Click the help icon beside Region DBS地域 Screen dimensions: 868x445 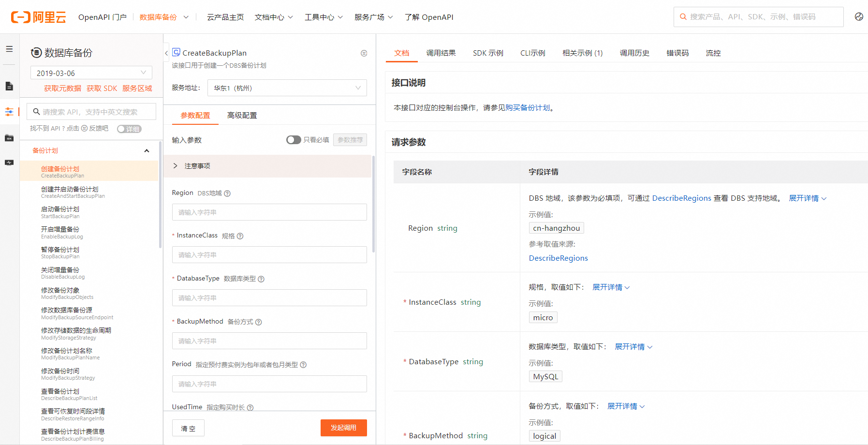227,193
